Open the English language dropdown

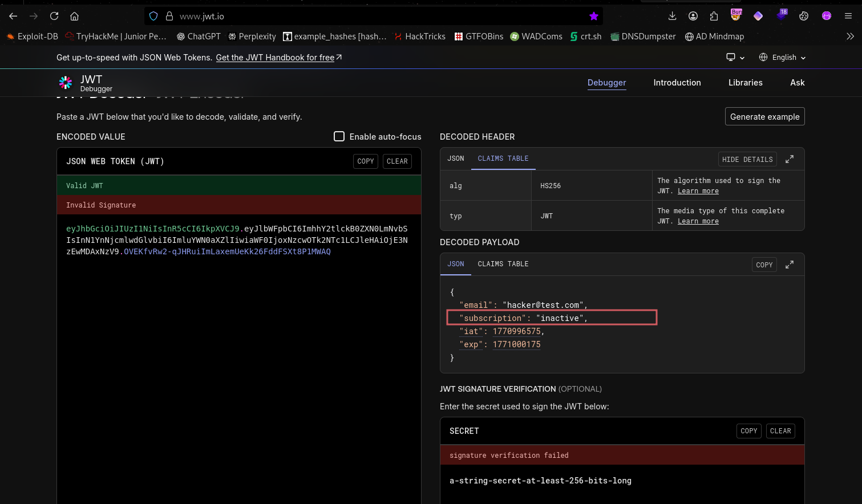pos(782,57)
